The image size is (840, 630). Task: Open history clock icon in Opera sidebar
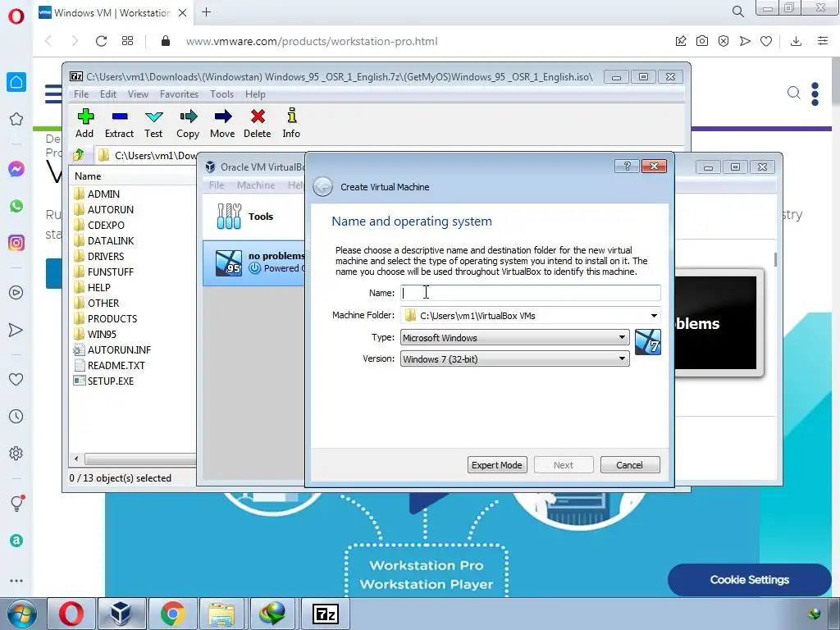point(16,416)
